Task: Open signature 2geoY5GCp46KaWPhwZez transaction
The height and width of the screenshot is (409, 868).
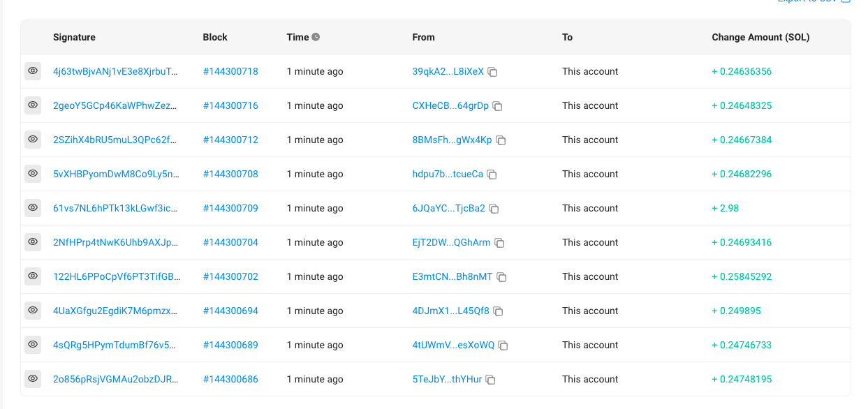Action: click(115, 105)
